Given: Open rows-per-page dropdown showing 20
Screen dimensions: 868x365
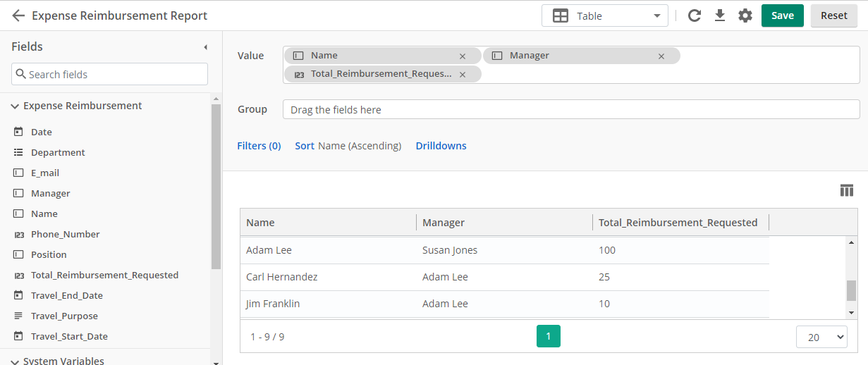Looking at the screenshot, I should [x=821, y=338].
